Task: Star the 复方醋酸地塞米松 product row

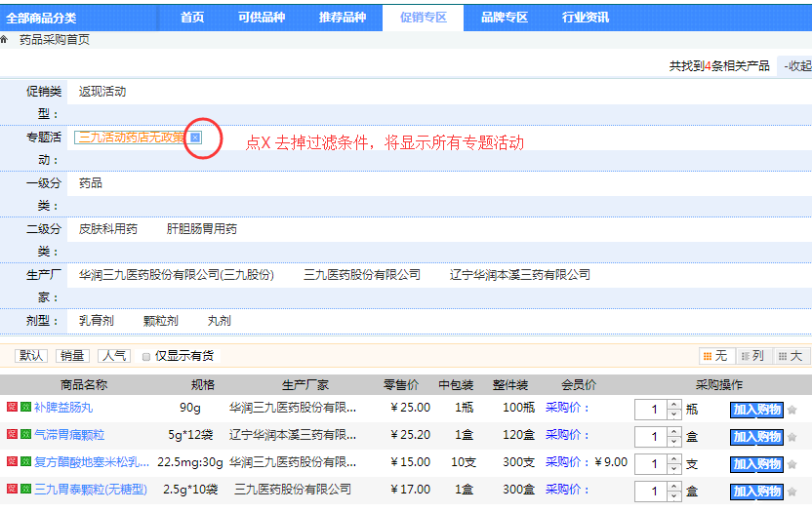Action: coord(792,464)
